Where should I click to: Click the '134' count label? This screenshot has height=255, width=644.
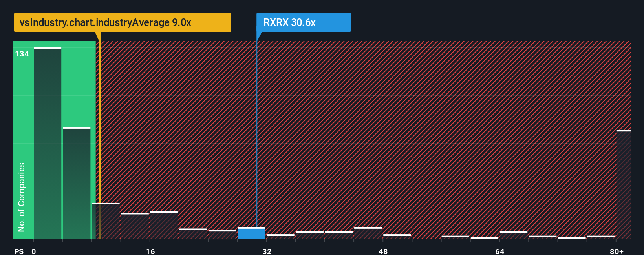(22, 54)
